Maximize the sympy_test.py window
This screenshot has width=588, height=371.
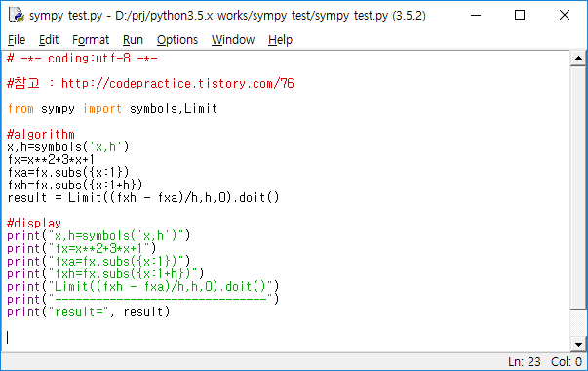[520, 15]
